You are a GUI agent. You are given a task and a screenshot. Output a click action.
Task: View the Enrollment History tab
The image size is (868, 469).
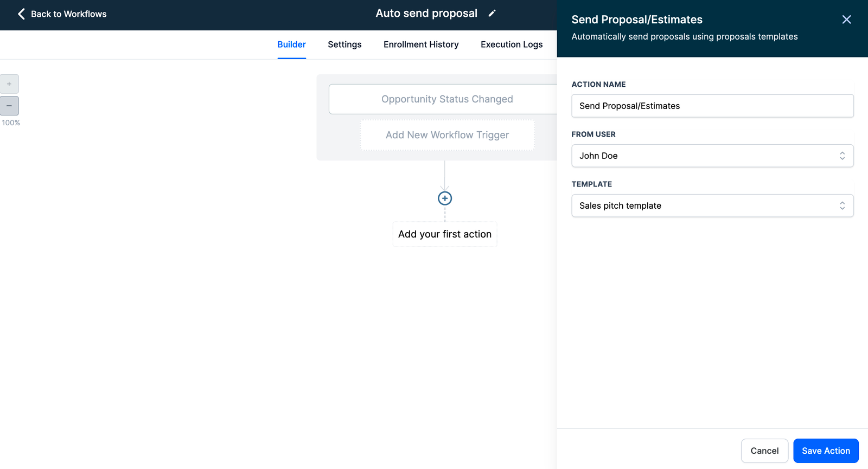pyautogui.click(x=421, y=44)
